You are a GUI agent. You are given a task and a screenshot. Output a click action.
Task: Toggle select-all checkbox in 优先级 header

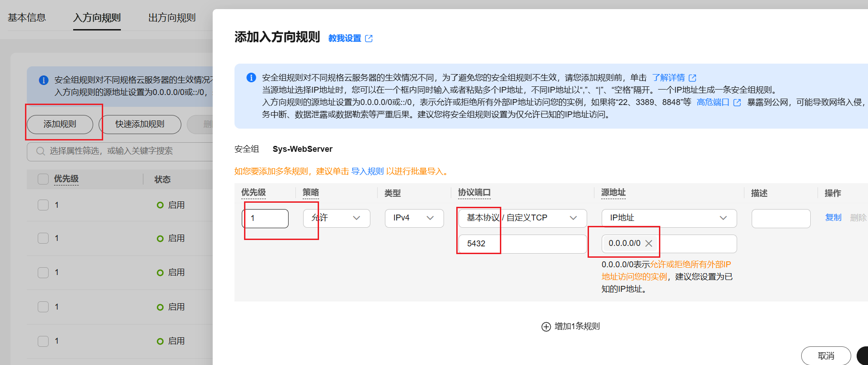pos(43,179)
